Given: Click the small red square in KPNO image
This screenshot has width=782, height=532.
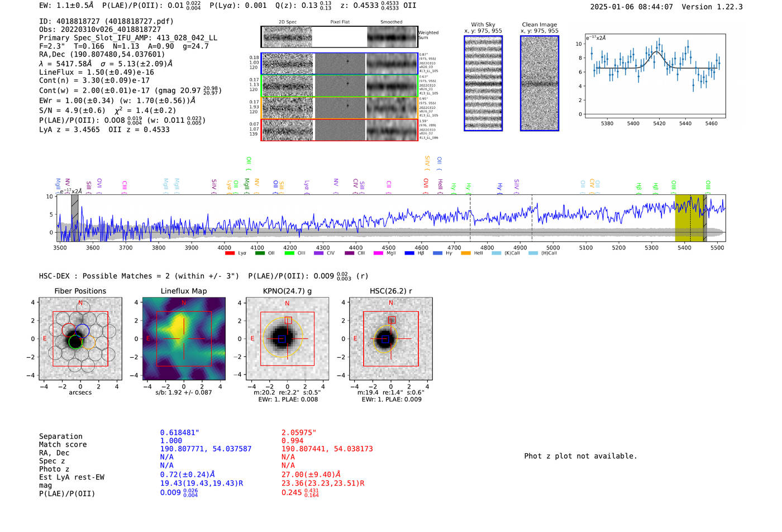Looking at the screenshot, I should 288,320.
